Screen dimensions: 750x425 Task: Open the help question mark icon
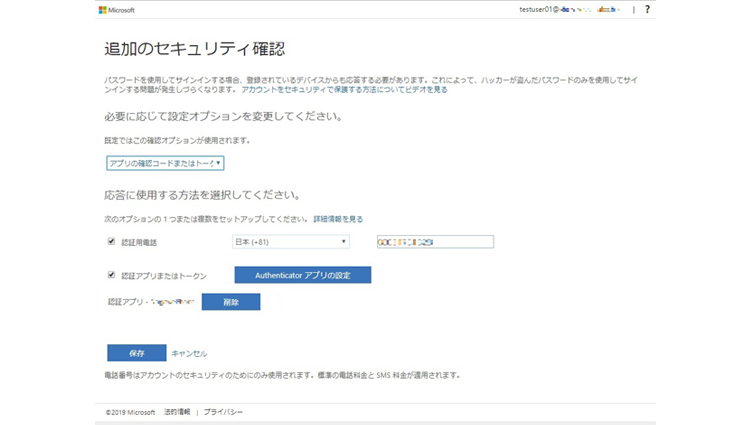coord(647,9)
